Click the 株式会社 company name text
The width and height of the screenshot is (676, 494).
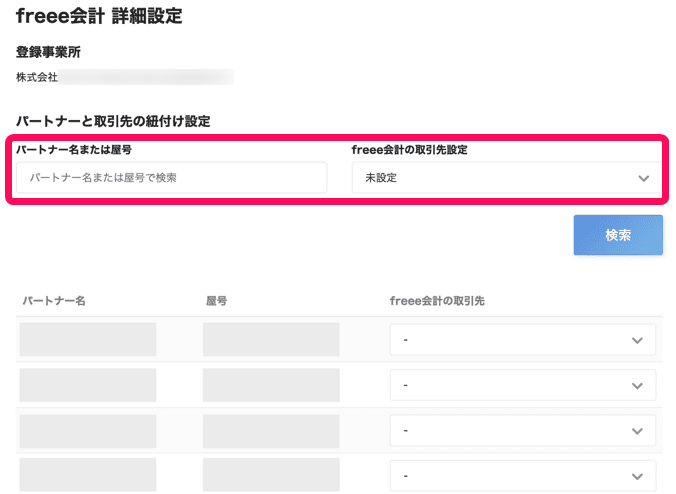tap(37, 77)
